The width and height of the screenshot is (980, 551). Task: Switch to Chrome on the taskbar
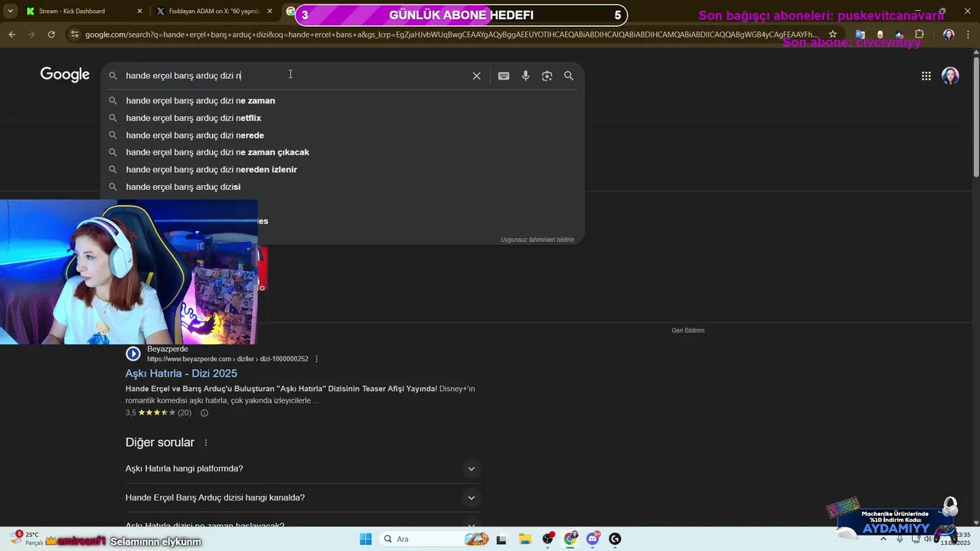pos(570,539)
